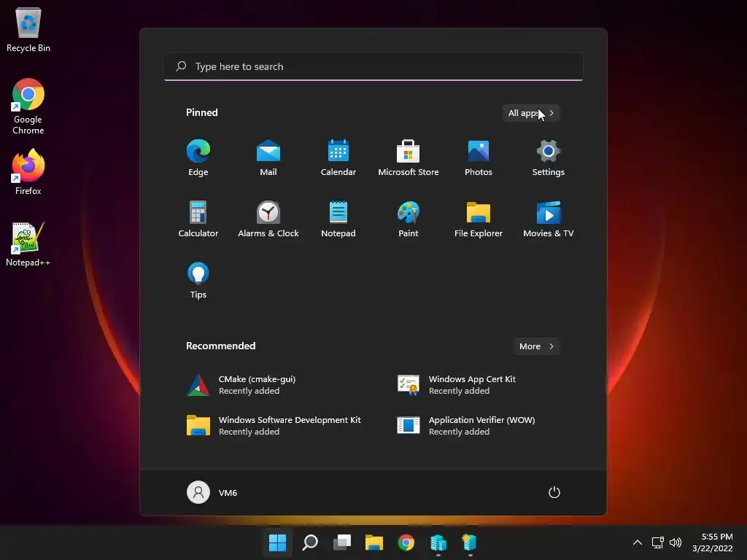Open Settings from pinned apps

(549, 158)
